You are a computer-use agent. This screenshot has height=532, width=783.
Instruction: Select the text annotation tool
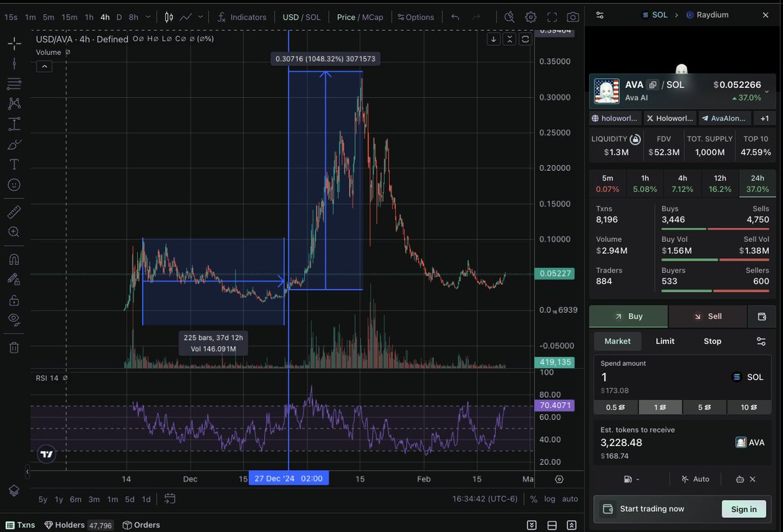point(14,164)
